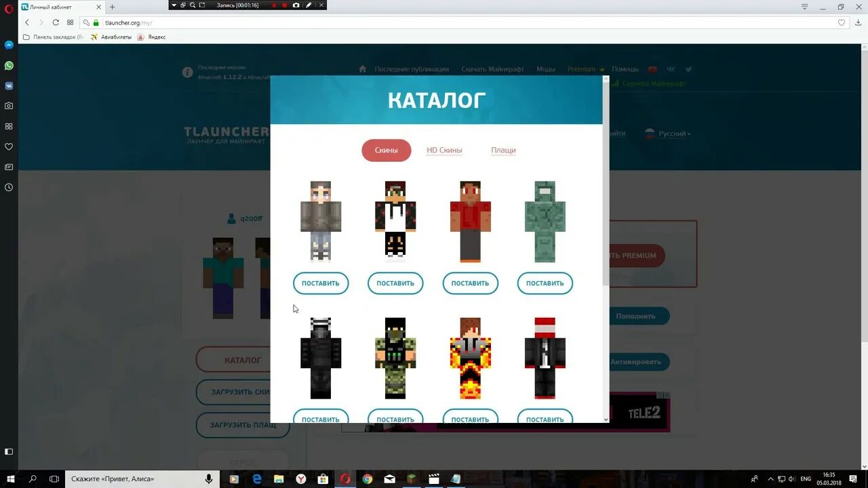Close the Личный кабинет tab
This screenshot has width=868, height=488.
99,7
